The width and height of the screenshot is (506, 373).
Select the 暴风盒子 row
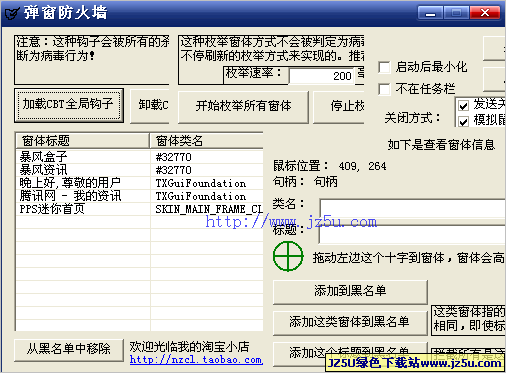click(x=139, y=157)
